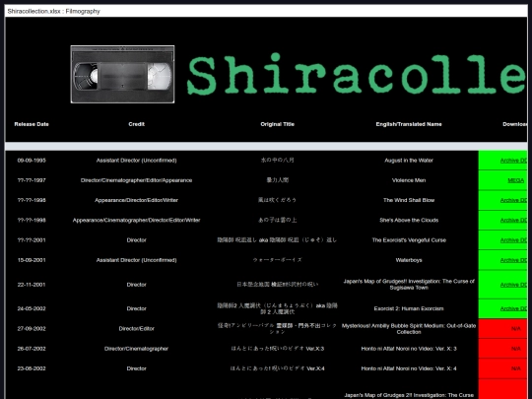Click the Director/Editor credit cell
Image resolution: width=532 pixels, height=399 pixels.
tap(136, 329)
